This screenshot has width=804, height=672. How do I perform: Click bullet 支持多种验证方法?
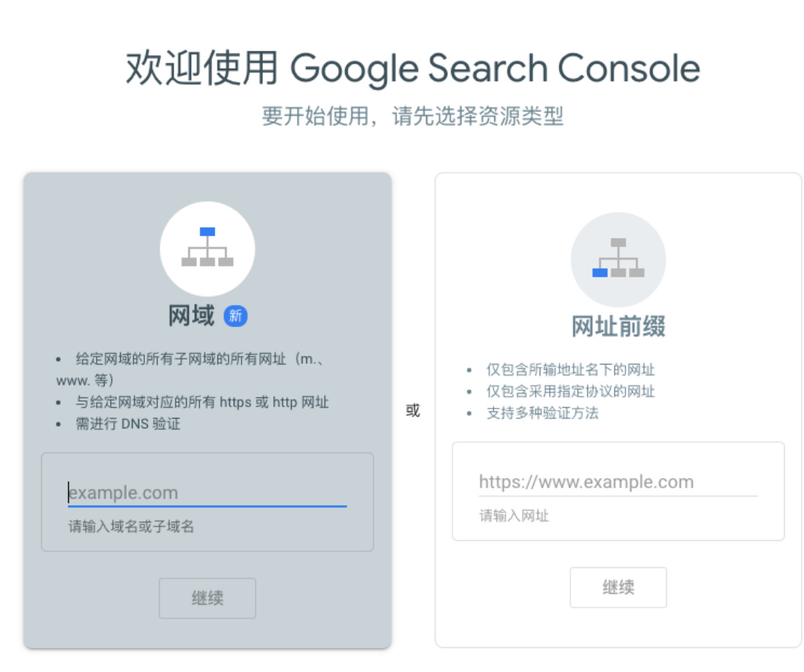pyautogui.click(x=543, y=413)
